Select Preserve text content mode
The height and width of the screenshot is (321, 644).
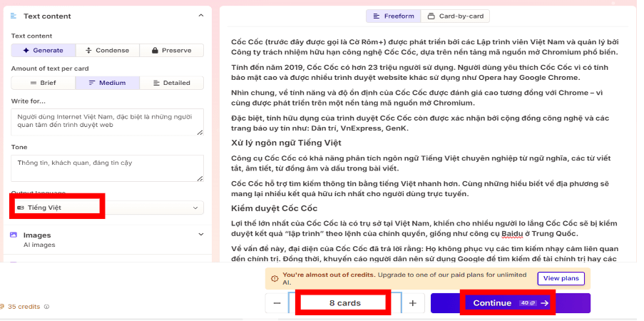(x=171, y=51)
